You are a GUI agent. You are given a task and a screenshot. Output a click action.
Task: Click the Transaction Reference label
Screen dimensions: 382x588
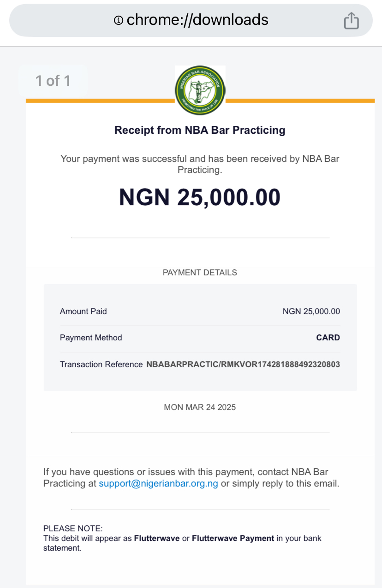101,364
